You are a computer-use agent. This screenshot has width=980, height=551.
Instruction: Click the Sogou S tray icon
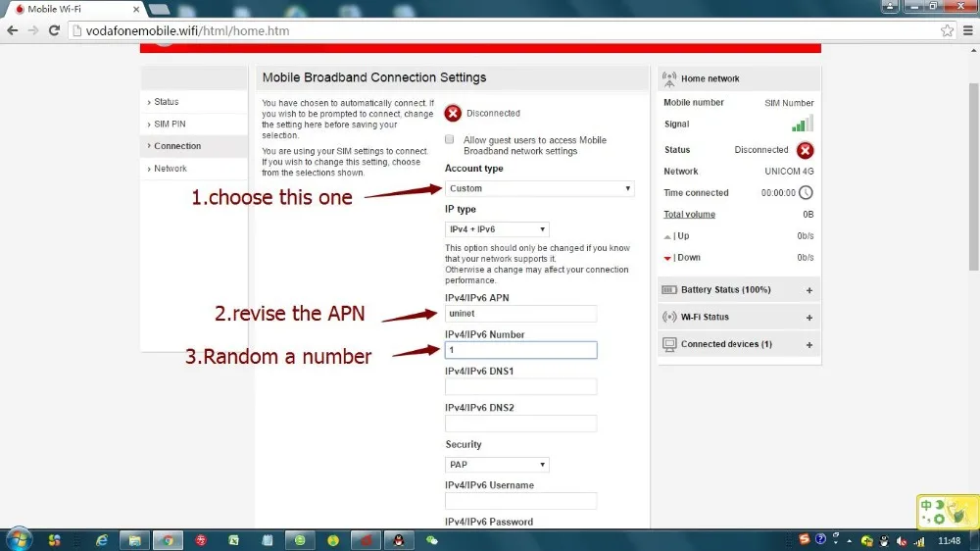(805, 539)
